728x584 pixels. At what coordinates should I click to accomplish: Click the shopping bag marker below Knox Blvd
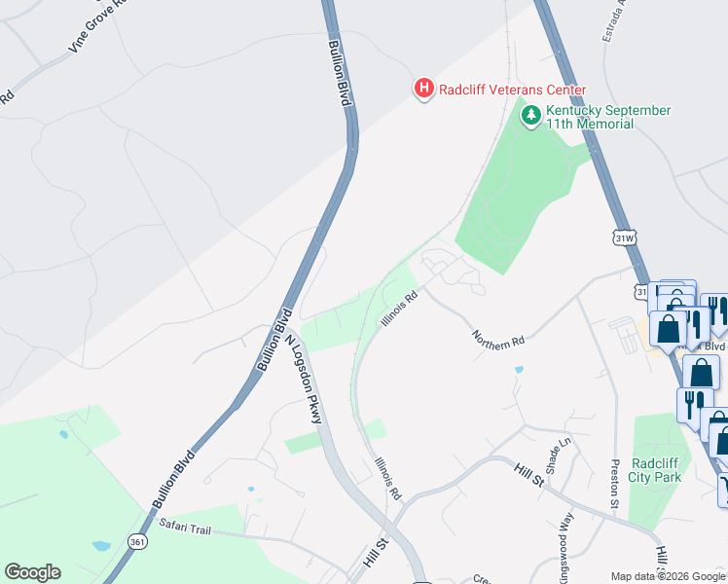tap(701, 373)
